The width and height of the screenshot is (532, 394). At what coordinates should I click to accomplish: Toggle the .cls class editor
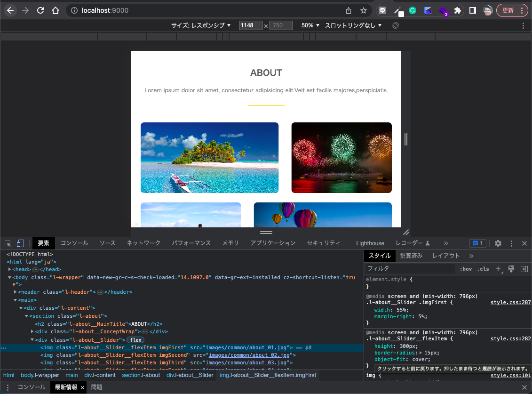point(483,269)
